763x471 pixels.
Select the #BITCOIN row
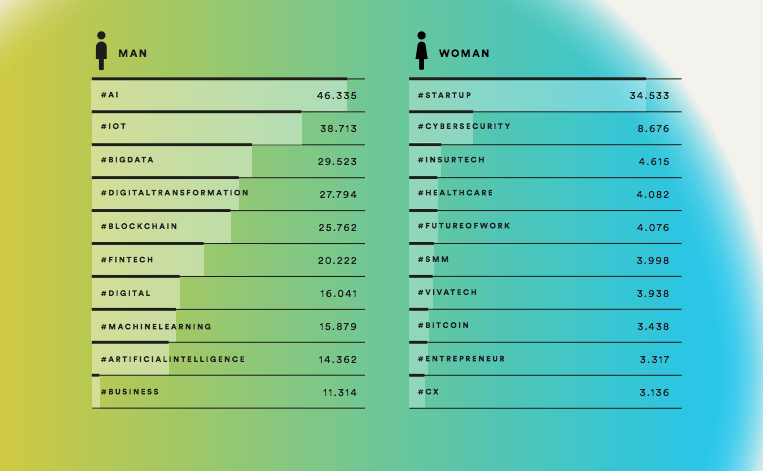click(545, 326)
